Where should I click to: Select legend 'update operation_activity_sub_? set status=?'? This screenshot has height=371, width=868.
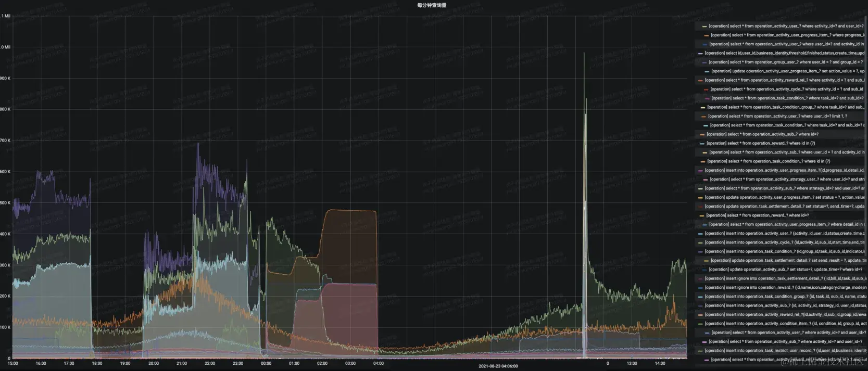pyautogui.click(x=785, y=270)
